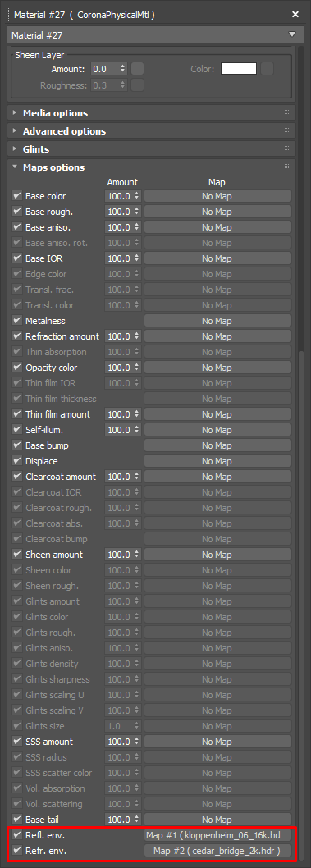Open the Self-illum. No Map slot
311x868 pixels.
coord(217,430)
